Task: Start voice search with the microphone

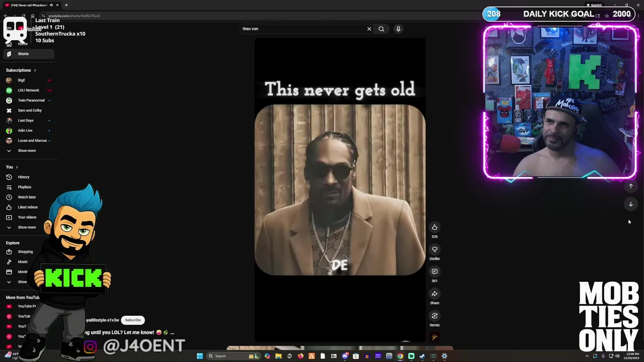Action: 398,29
